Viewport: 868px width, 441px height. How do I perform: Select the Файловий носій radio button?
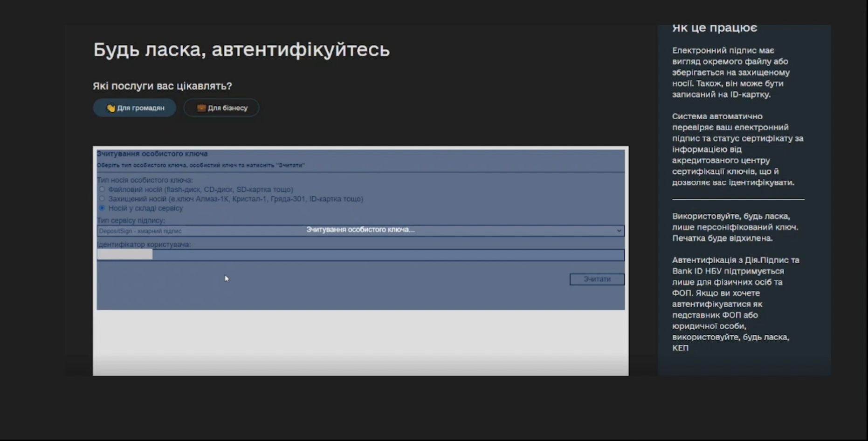102,190
